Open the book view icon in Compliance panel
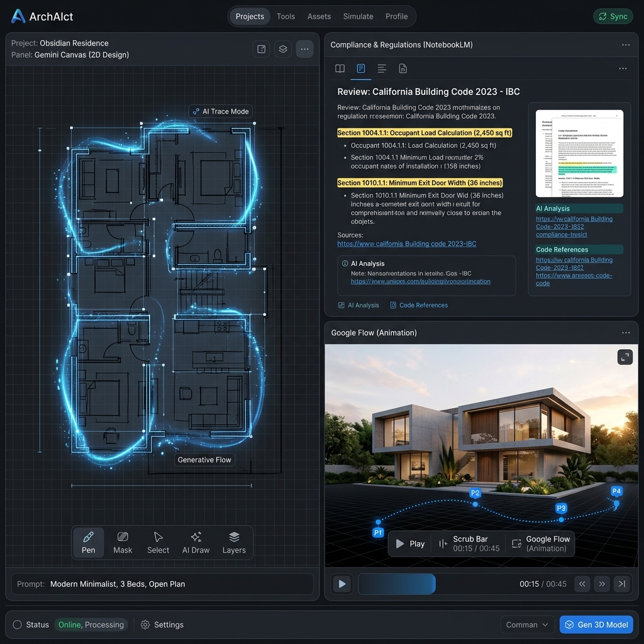The image size is (644, 644). [340, 69]
